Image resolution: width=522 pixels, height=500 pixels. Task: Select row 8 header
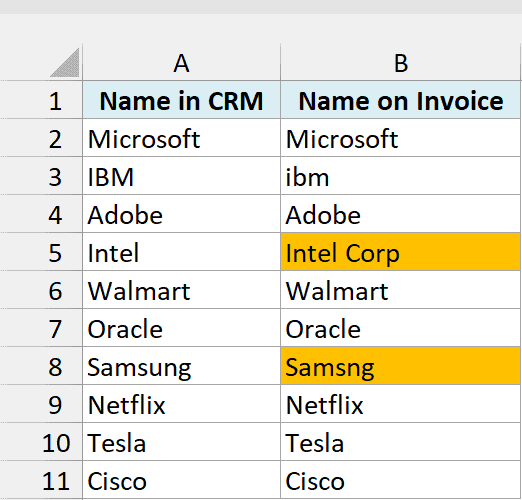[x=41, y=366]
